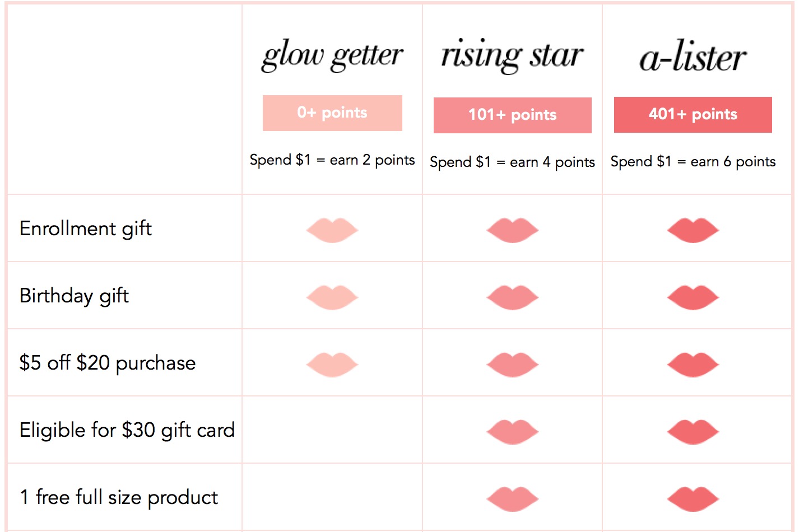This screenshot has height=532, width=799.
Task: Click a-lister Enrollment gift lips icon
Action: pyautogui.click(x=693, y=230)
